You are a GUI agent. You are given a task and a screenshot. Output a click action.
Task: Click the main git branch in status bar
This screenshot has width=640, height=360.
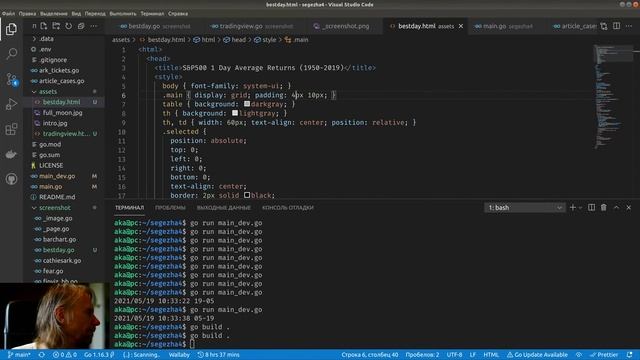pos(19,355)
